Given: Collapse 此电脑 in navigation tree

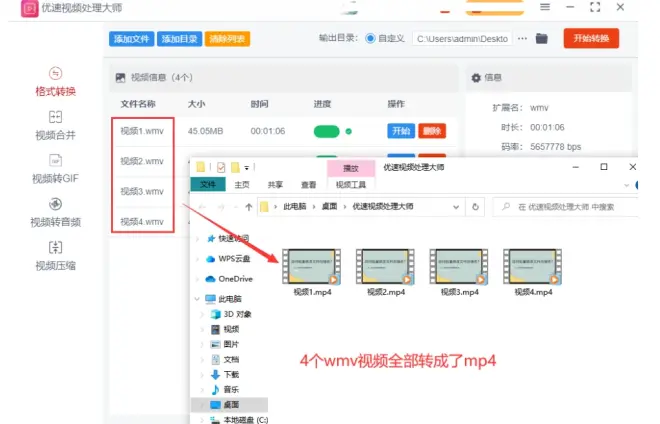Looking at the screenshot, I should [197, 299].
